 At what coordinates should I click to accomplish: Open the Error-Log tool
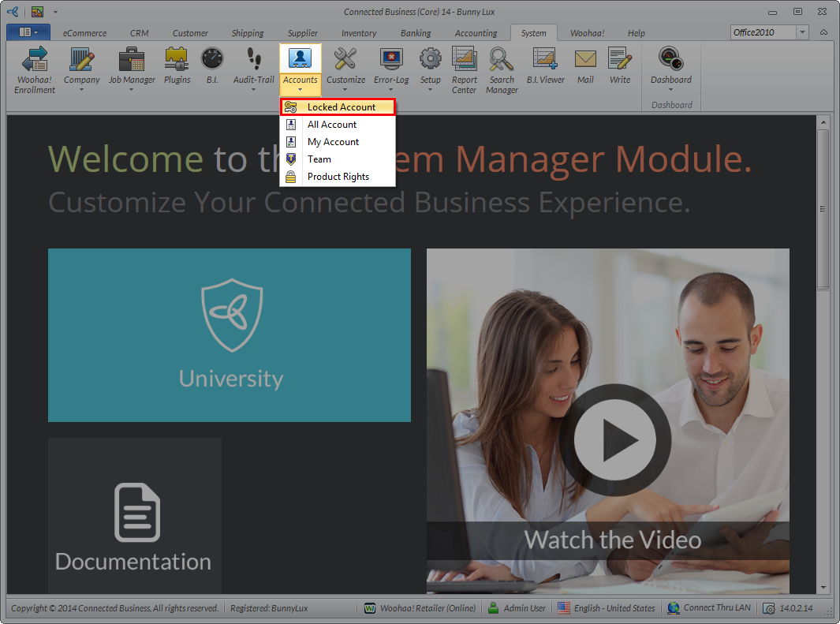pos(391,69)
